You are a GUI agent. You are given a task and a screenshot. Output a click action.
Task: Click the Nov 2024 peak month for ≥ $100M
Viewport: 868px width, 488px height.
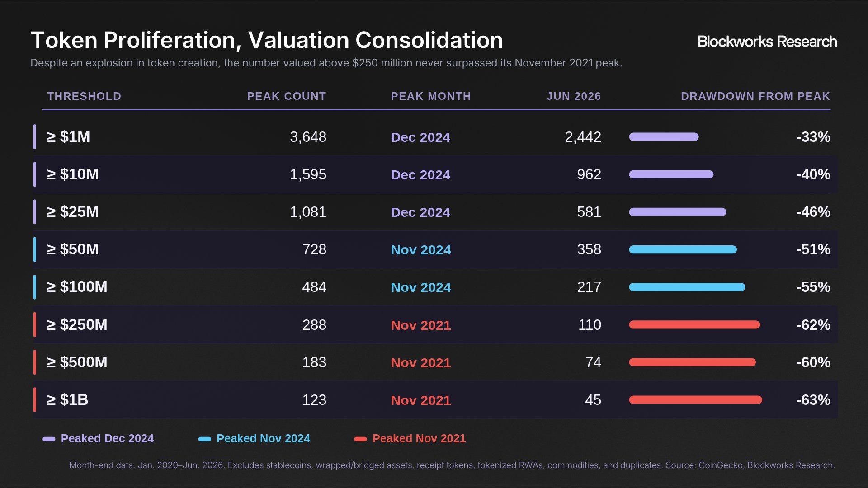(x=421, y=287)
